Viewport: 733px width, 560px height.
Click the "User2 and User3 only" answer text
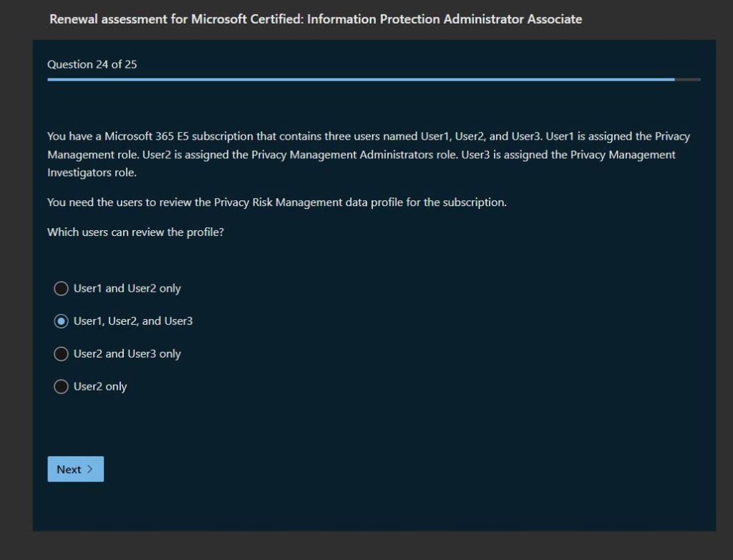[127, 354]
